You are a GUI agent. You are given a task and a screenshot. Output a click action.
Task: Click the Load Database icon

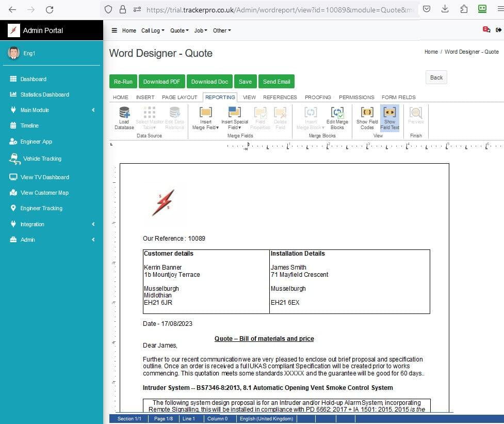pos(124,113)
